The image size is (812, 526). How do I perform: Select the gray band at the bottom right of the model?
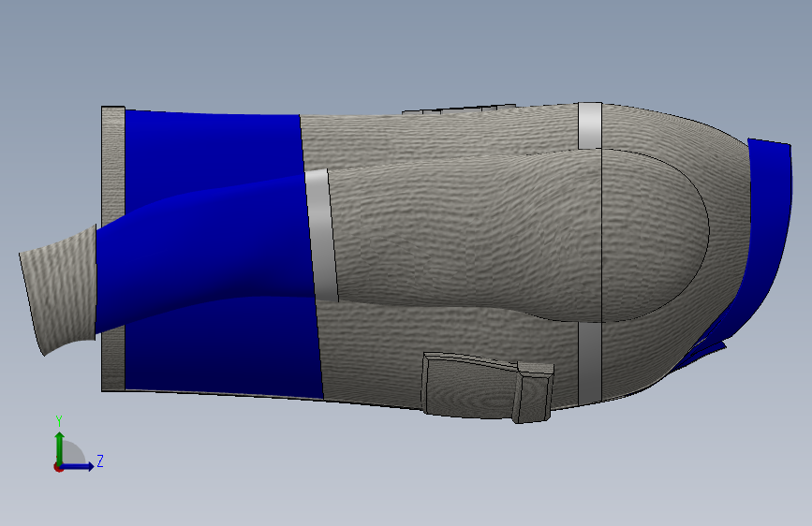[x=590, y=362]
